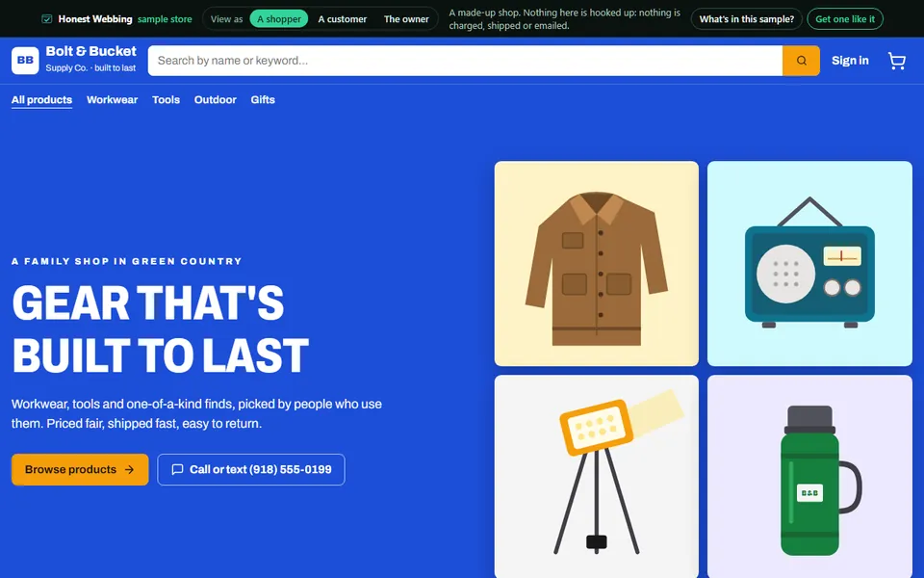Open the tripod work light product tile
Viewport: 924px width, 578px height.
[x=597, y=477]
